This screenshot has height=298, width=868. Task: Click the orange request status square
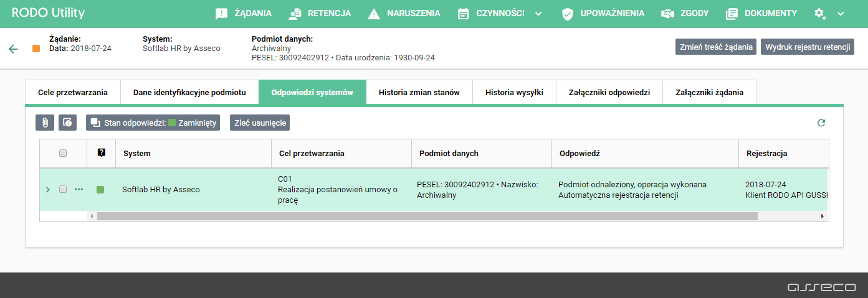tap(36, 49)
